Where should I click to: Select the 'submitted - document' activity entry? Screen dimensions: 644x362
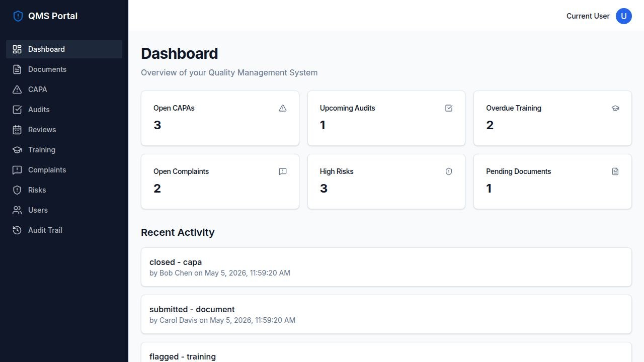(x=386, y=314)
